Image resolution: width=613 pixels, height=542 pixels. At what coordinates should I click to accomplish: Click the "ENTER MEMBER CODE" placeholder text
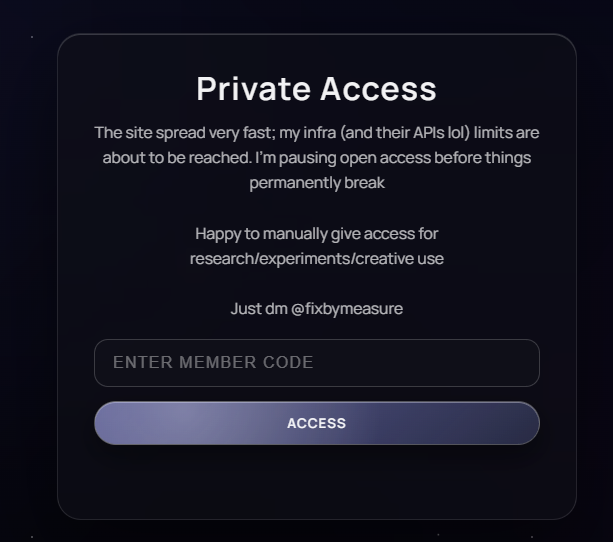[x=213, y=363]
